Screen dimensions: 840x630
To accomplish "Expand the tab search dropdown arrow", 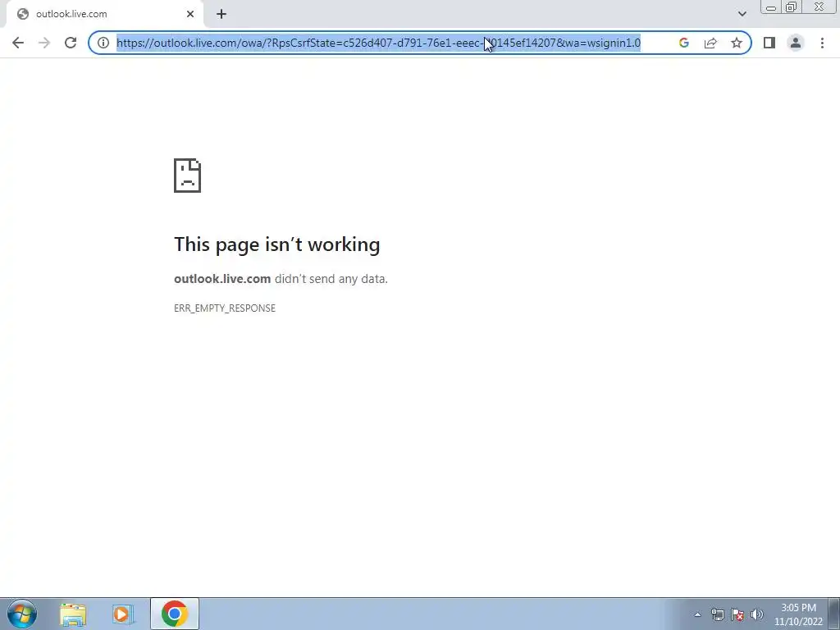I will click(742, 14).
